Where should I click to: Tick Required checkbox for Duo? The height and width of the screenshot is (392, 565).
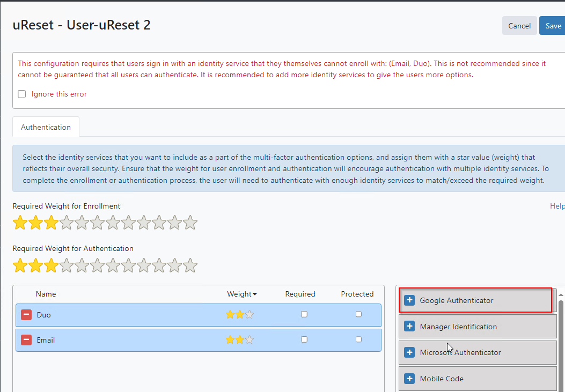pos(304,314)
